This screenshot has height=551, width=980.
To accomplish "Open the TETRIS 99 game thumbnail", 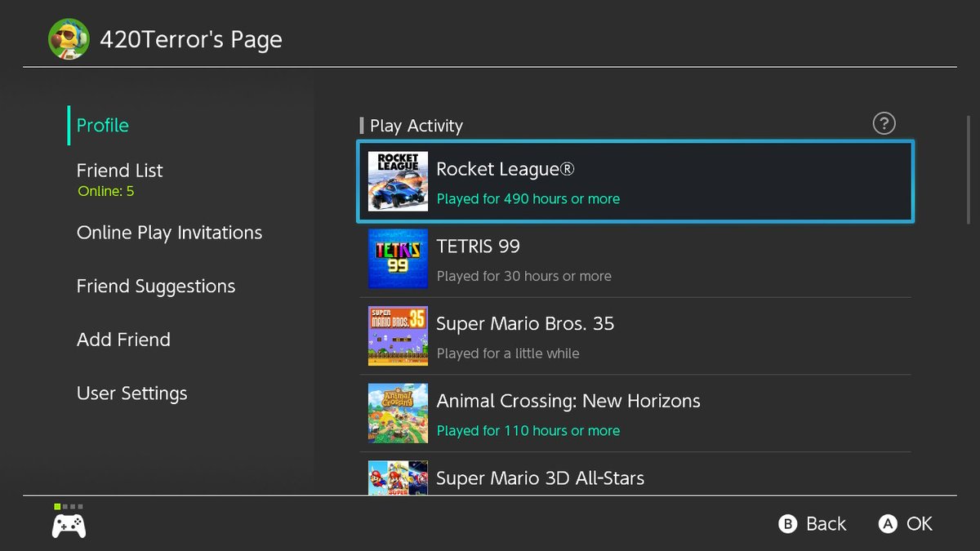I will pyautogui.click(x=398, y=259).
